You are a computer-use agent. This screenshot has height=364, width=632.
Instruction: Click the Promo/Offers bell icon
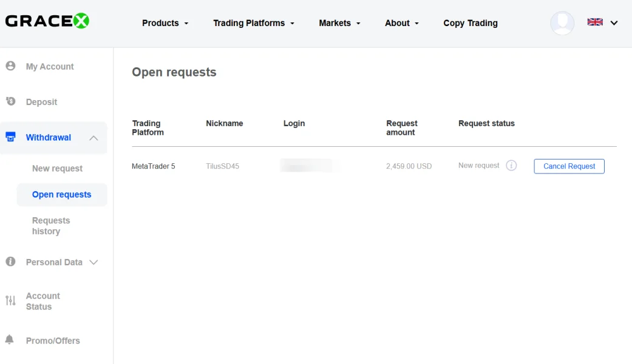pos(10,340)
